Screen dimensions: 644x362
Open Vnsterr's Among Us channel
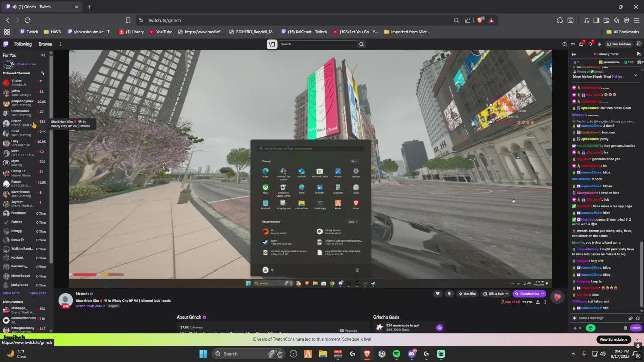coord(24,83)
